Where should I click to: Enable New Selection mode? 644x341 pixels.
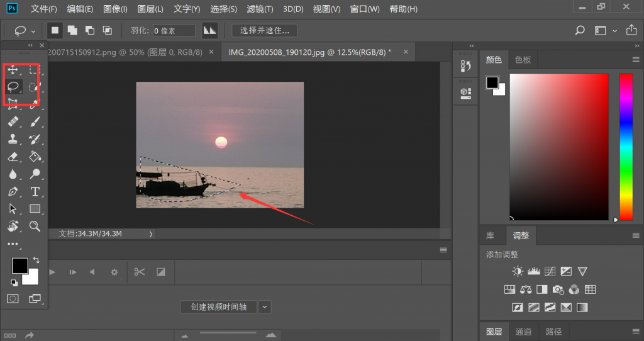[55, 30]
